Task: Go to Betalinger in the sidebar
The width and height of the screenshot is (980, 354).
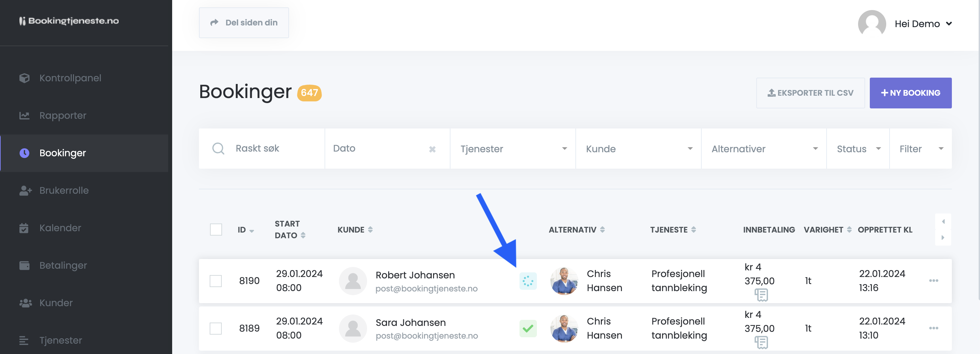Action: click(63, 265)
